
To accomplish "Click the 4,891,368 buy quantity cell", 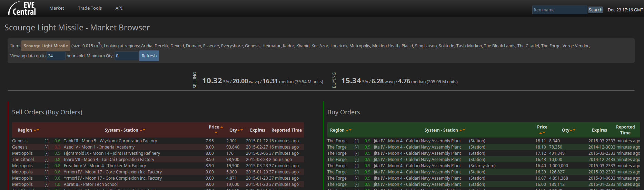I will (x=558, y=178).
